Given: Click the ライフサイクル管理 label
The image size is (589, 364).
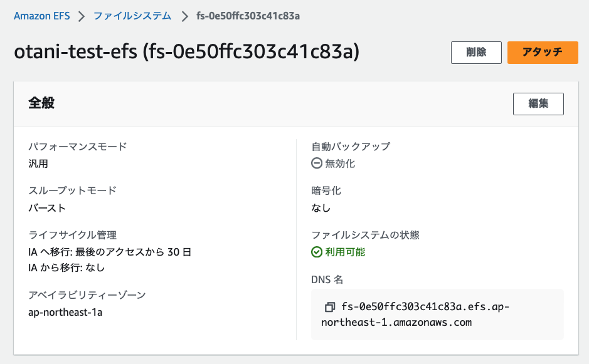Looking at the screenshot, I should click(73, 235).
